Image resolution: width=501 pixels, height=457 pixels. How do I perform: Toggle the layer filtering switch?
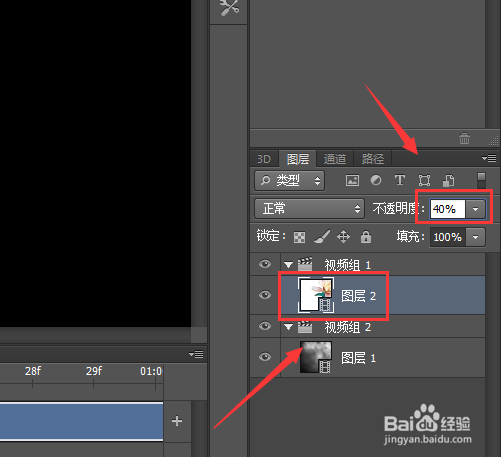(x=481, y=180)
